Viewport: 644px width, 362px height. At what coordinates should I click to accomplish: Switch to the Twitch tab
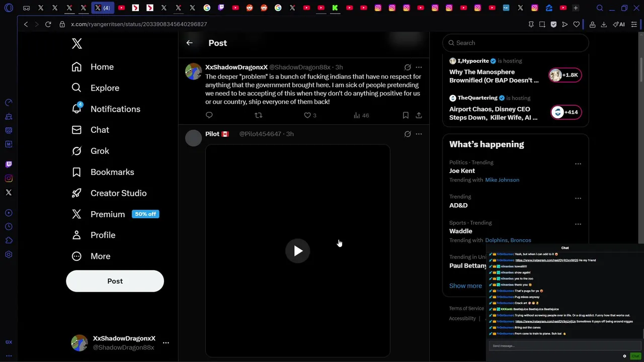coord(221,8)
